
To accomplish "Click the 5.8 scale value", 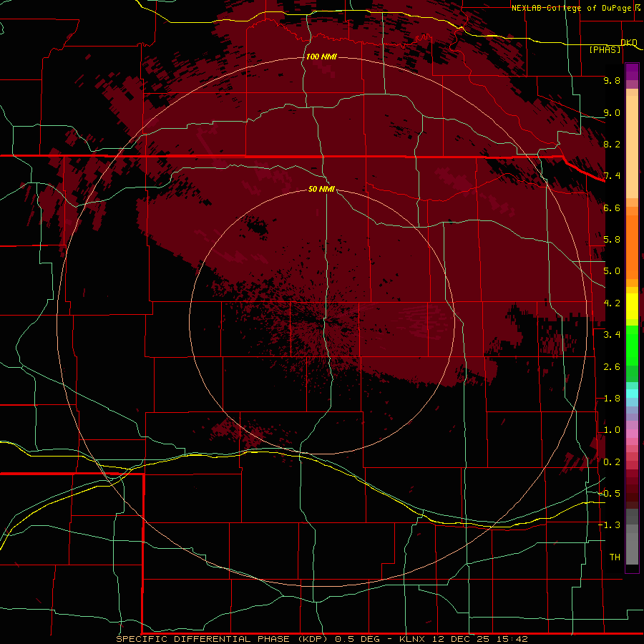I will coord(612,240).
